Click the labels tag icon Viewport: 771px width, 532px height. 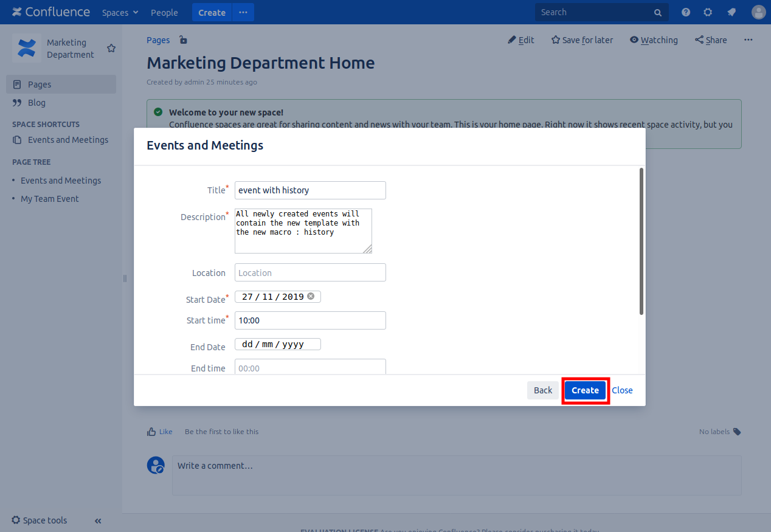737,432
